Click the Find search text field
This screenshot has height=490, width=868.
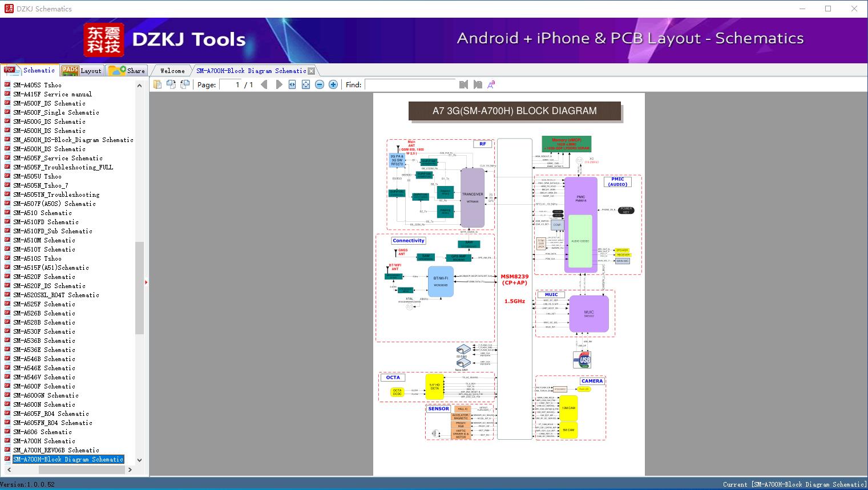pyautogui.click(x=410, y=84)
